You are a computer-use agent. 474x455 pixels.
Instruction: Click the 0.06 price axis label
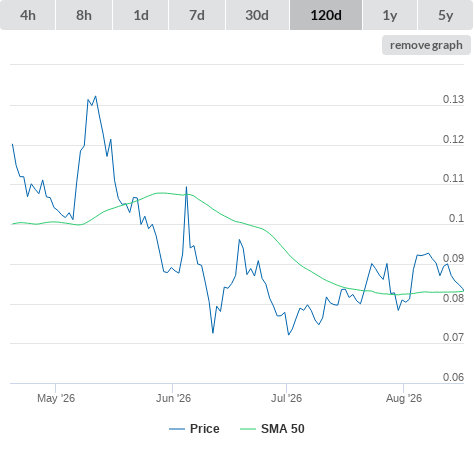click(x=453, y=377)
